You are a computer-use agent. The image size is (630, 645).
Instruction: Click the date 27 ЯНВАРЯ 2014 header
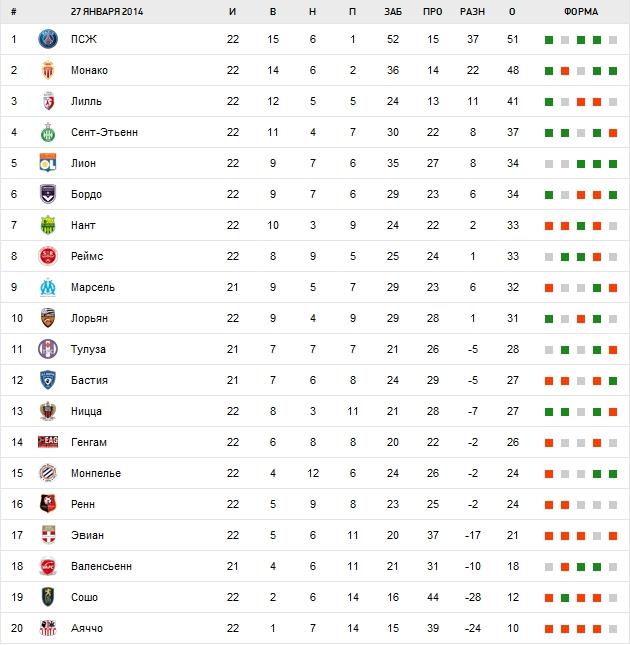[109, 12]
